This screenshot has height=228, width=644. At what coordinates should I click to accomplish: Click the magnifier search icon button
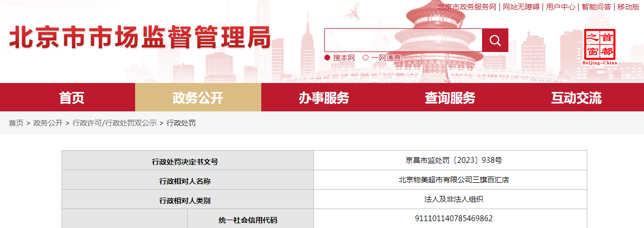click(x=495, y=40)
